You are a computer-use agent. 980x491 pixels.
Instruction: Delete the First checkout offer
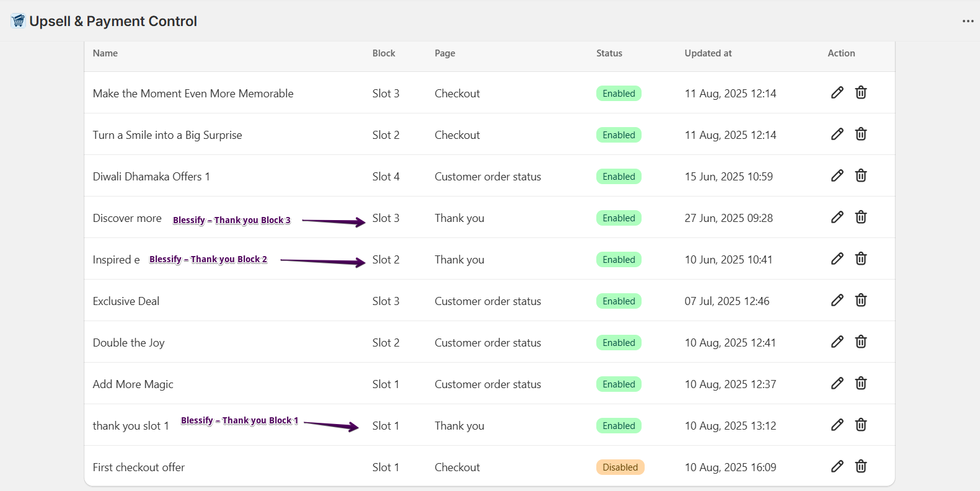coord(860,467)
